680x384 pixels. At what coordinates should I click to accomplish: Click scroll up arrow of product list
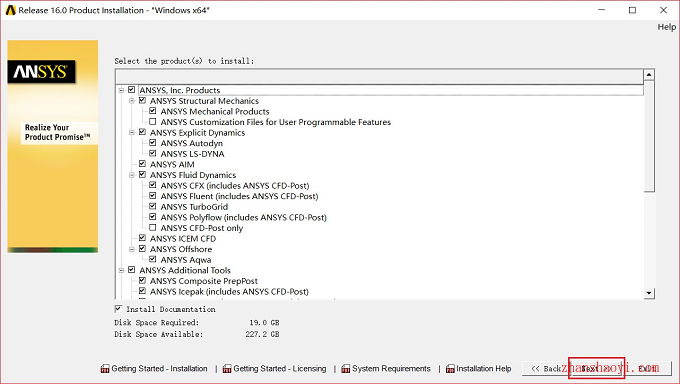click(649, 75)
